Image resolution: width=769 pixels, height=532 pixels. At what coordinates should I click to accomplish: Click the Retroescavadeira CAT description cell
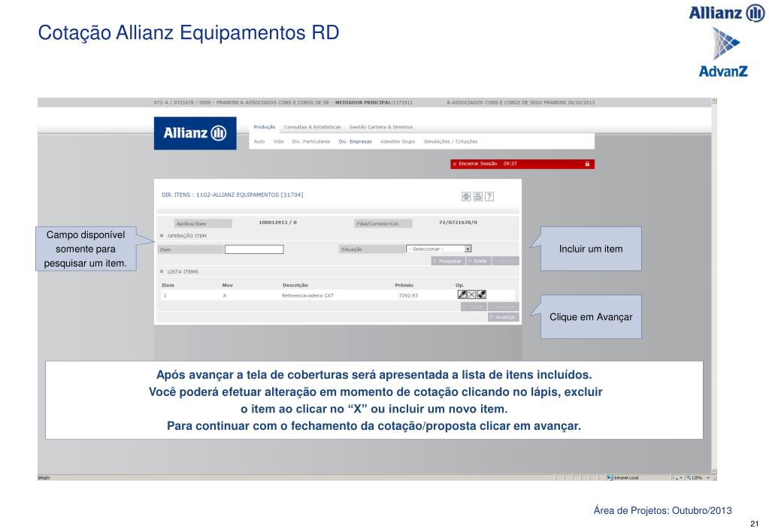tap(307, 295)
